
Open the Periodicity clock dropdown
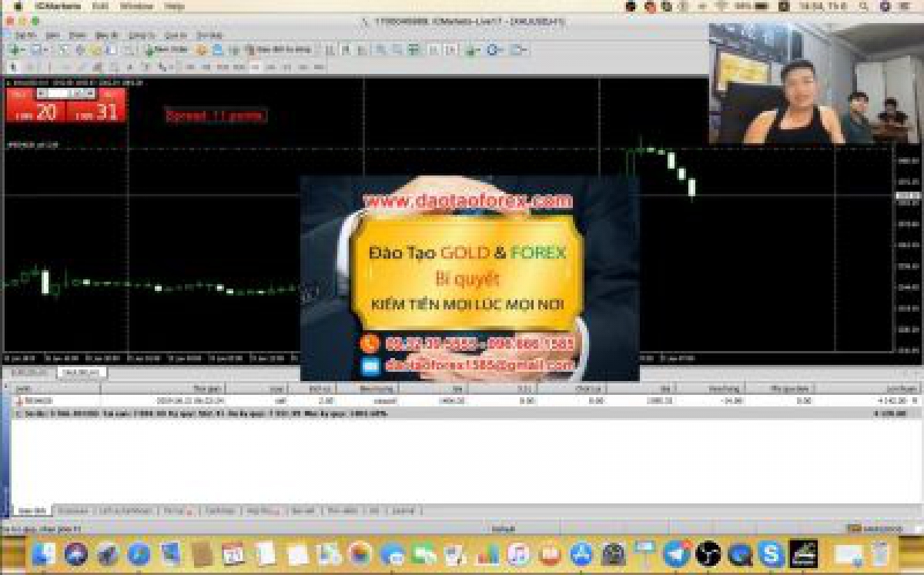coord(494,49)
